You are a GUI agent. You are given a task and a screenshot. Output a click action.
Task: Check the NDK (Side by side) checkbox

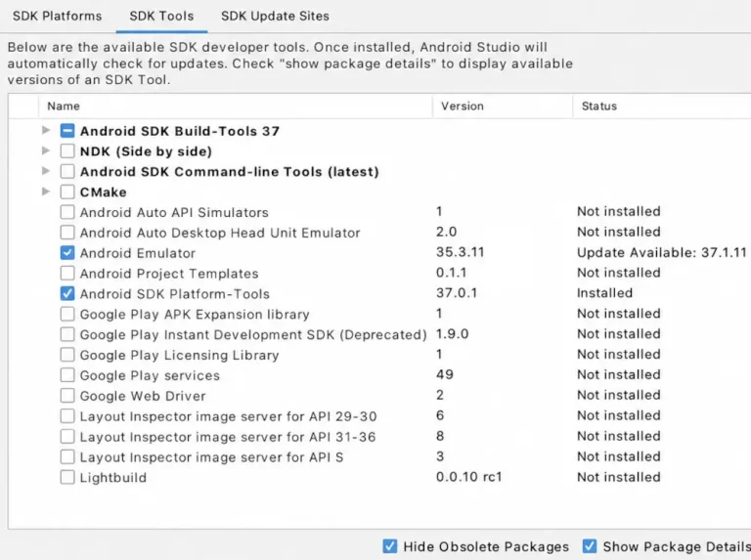(67, 151)
